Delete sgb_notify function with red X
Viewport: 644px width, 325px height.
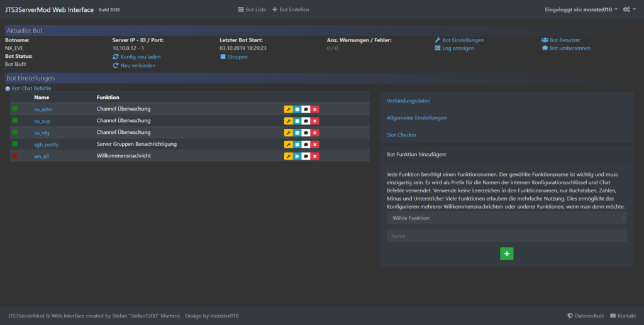tap(315, 145)
